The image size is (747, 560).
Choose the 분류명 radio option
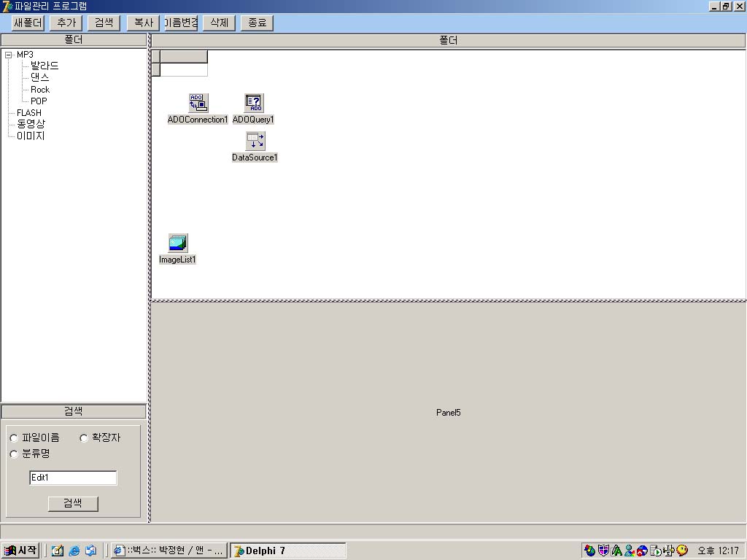[14, 454]
